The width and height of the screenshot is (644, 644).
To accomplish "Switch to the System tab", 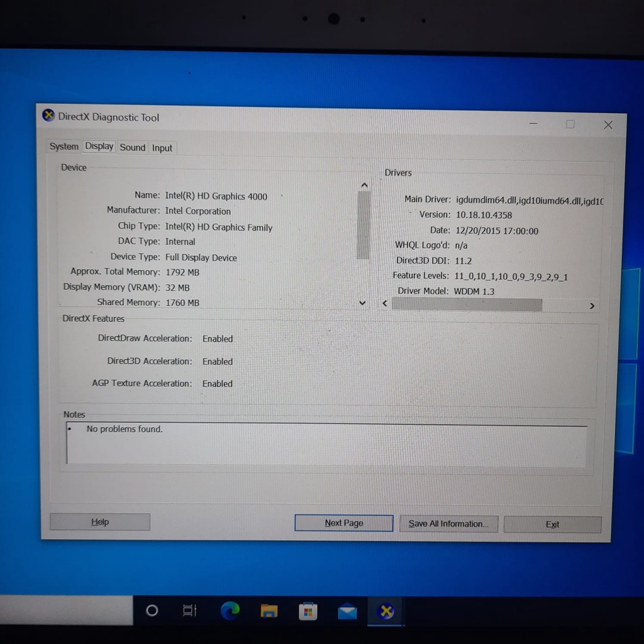I will point(64,147).
